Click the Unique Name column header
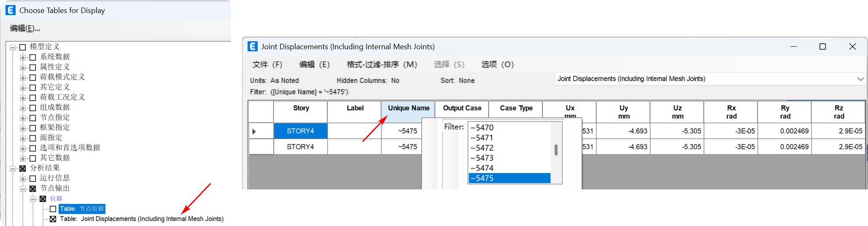Image resolution: width=868 pixels, height=226 pixels. (408, 108)
